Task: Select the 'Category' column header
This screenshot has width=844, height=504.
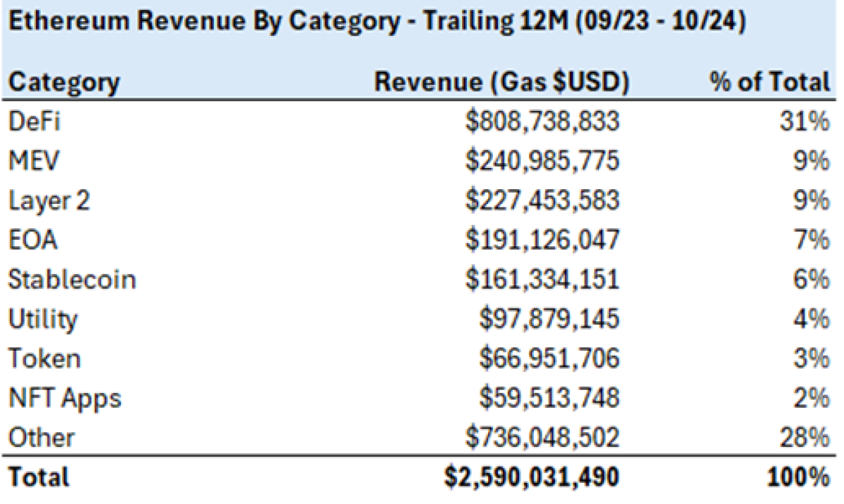Action: (x=64, y=83)
